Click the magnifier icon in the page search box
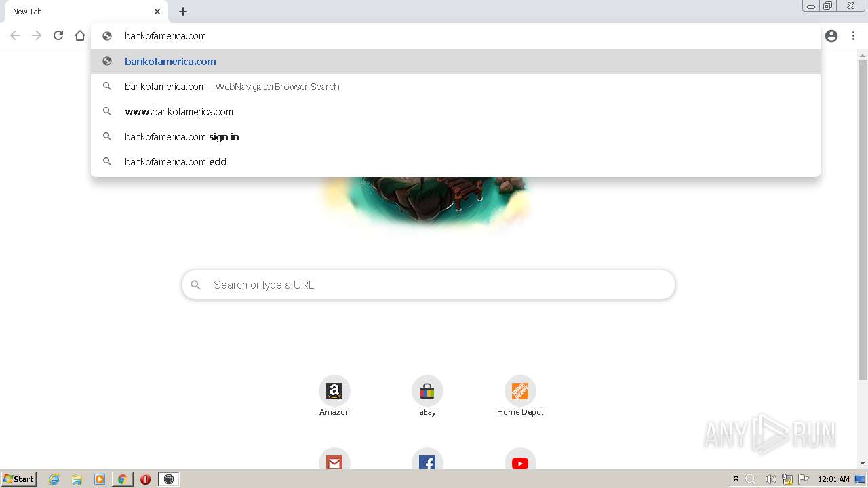 pos(196,285)
